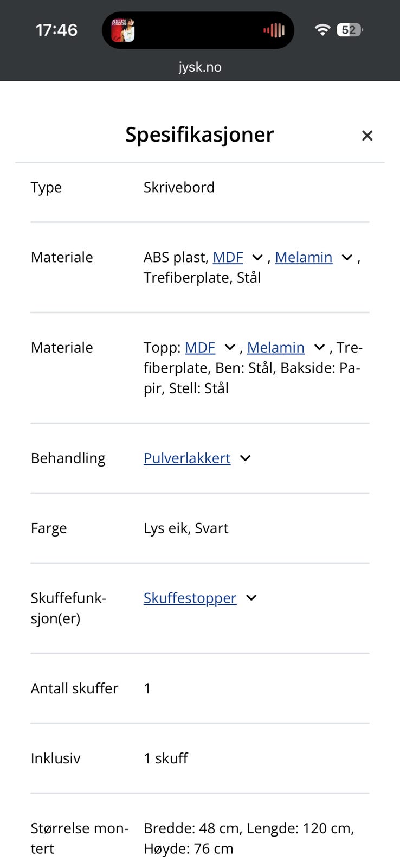
Task: Open the Melamin link in first Materiale row
Action: pos(304,257)
